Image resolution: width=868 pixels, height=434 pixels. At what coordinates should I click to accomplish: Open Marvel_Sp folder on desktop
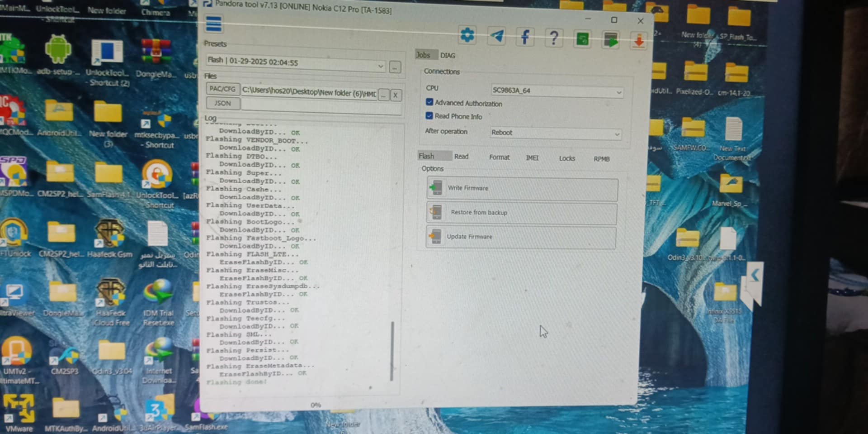(731, 191)
